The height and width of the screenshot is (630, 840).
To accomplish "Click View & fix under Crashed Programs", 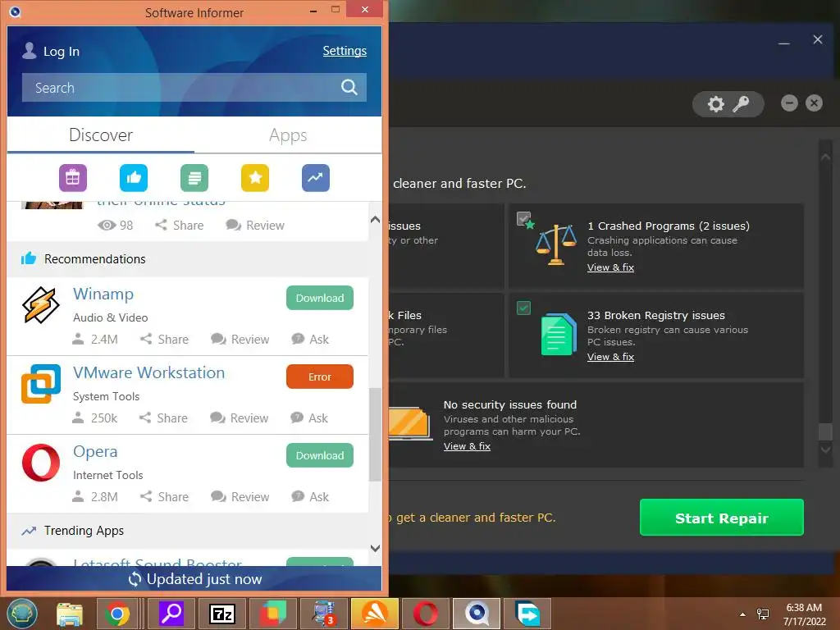I will pyautogui.click(x=610, y=267).
